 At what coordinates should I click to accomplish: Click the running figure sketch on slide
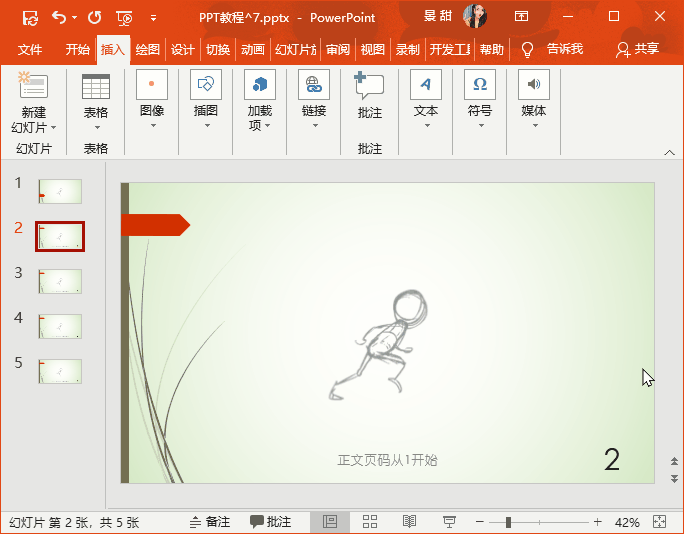tap(378, 345)
